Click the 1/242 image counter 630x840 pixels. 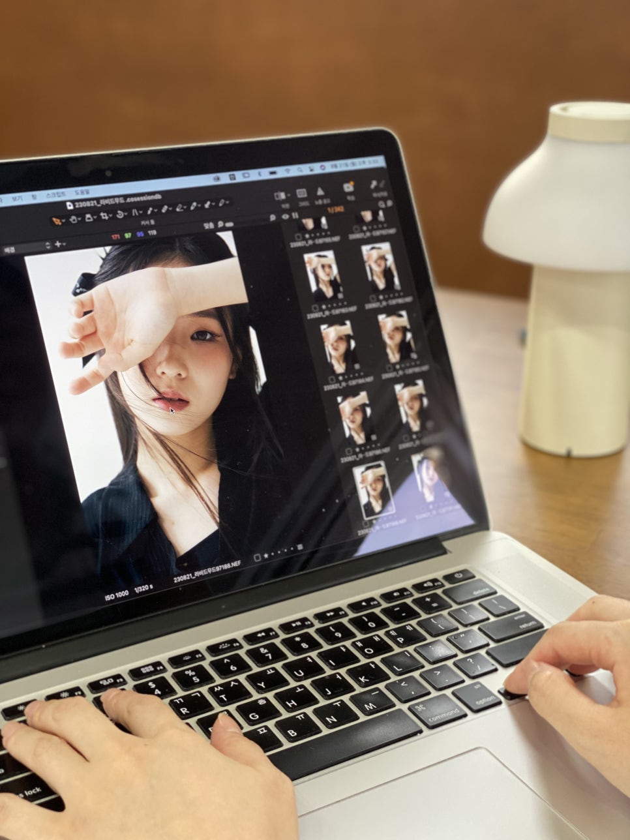pyautogui.click(x=335, y=210)
